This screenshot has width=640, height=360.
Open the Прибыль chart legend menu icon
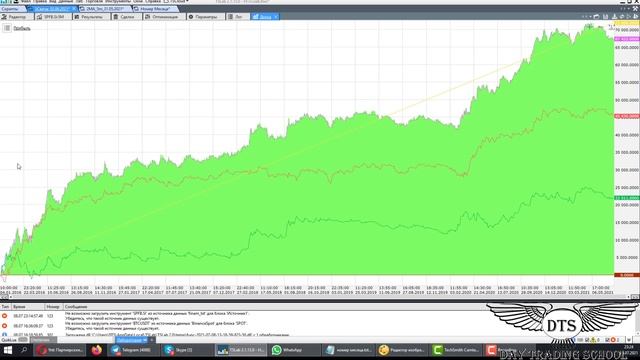(x=7, y=28)
